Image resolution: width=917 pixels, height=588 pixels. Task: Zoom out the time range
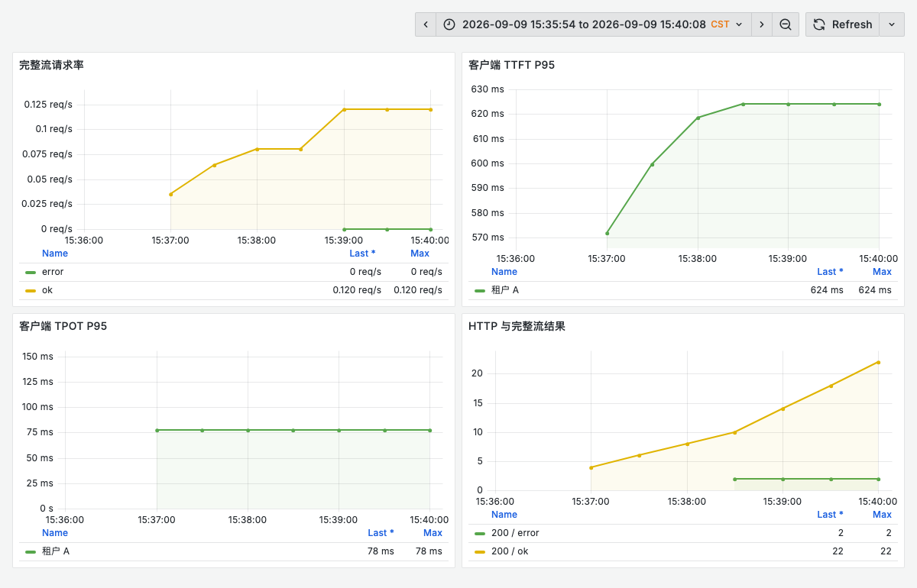(x=786, y=24)
